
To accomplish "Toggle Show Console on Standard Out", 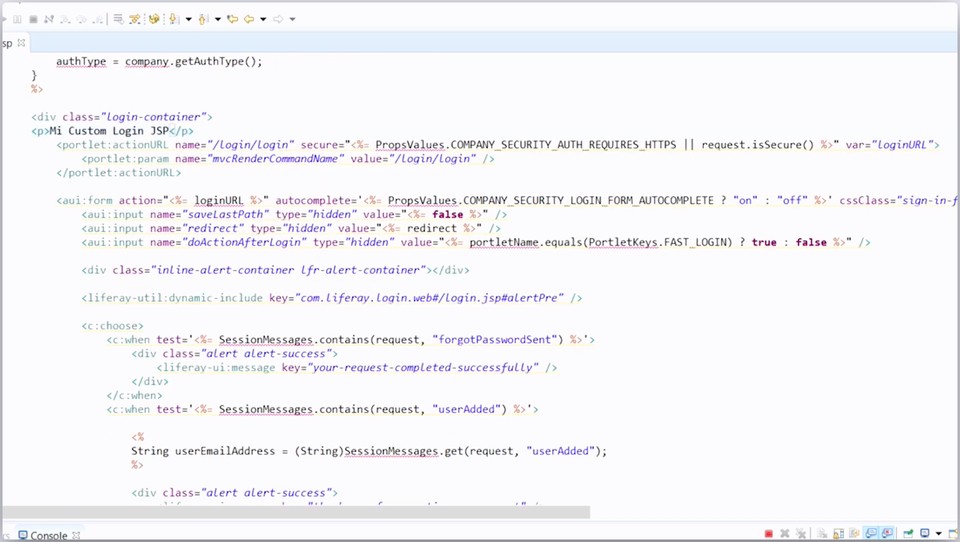I will pyautogui.click(x=870, y=534).
